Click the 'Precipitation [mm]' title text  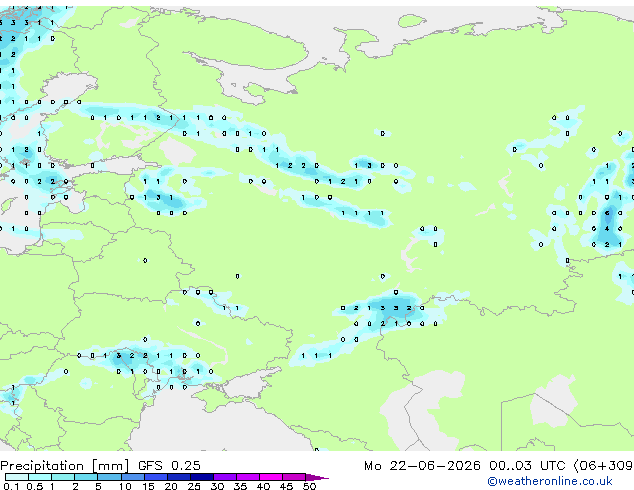coord(64,466)
